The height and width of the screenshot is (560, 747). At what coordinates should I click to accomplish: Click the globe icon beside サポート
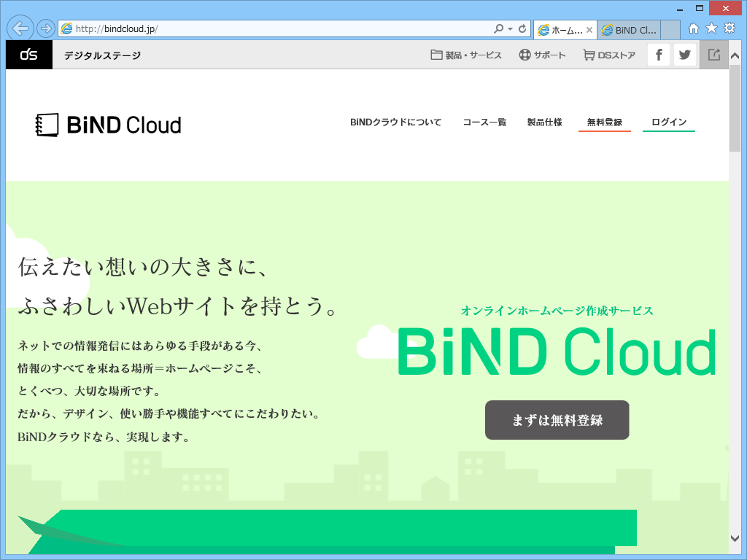(x=522, y=54)
